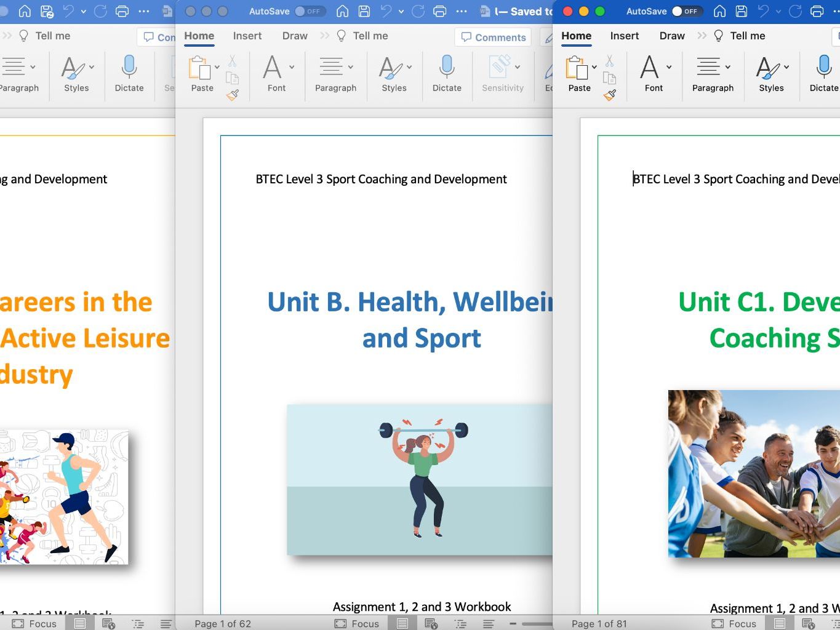The height and width of the screenshot is (630, 840).
Task: Select Format Painter in the Unit B window
Action: point(233,95)
